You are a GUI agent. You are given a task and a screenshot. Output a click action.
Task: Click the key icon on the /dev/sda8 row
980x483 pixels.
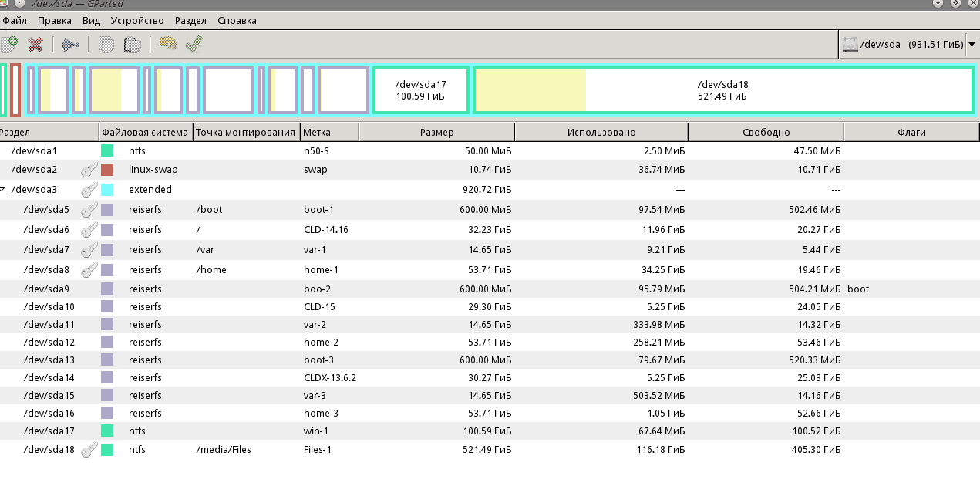(x=89, y=269)
